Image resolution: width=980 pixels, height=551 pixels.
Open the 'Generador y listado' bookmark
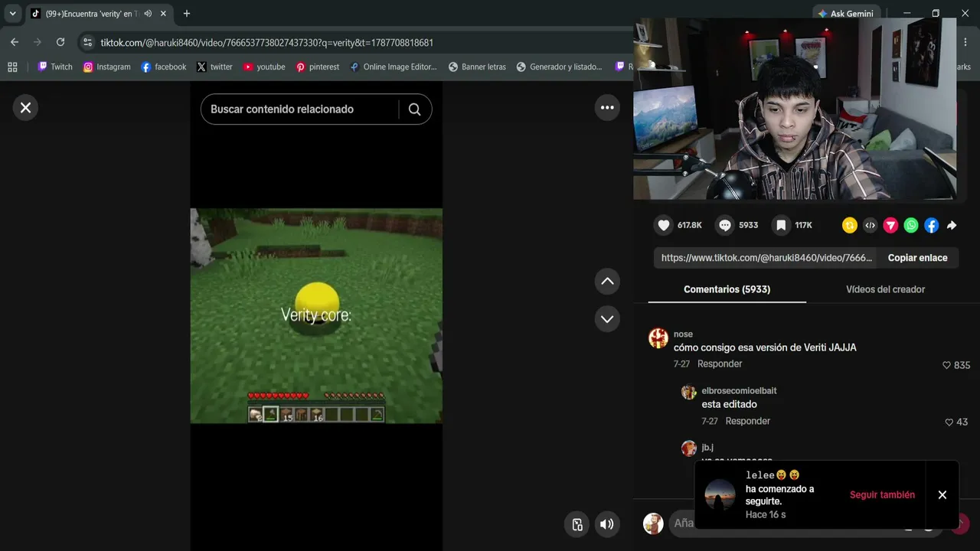pos(560,67)
